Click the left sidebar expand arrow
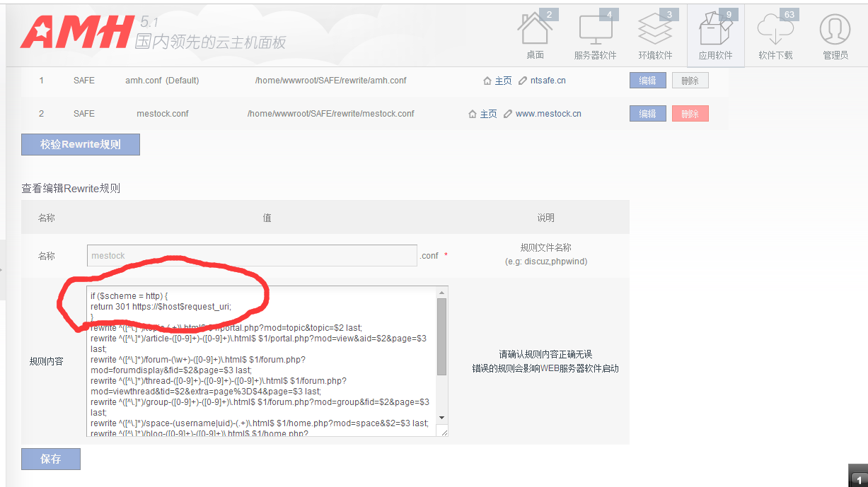868x487 pixels. 2,269
